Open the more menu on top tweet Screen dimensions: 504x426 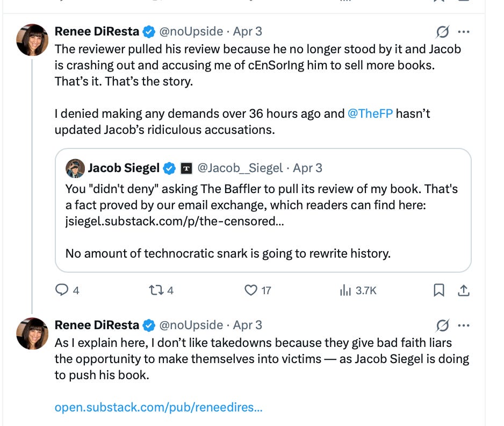pos(463,32)
